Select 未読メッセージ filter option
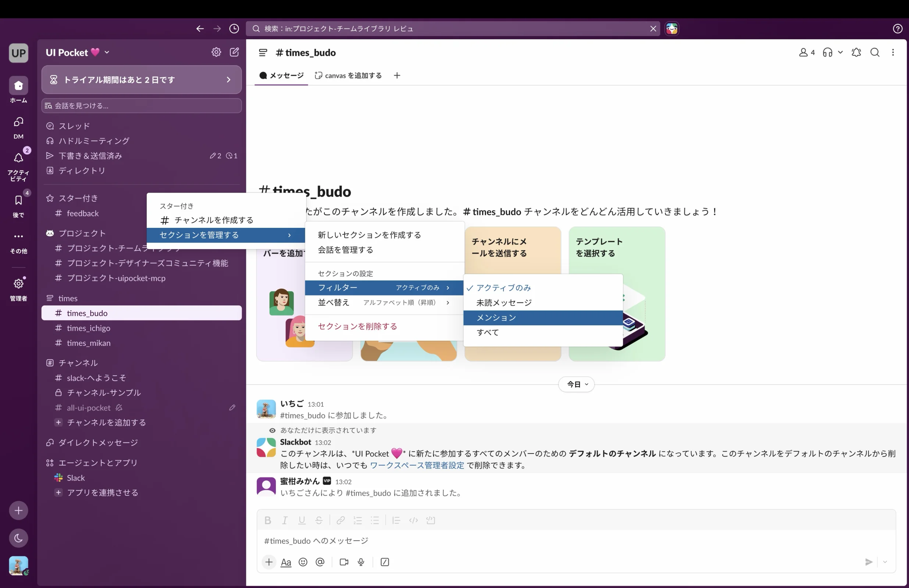The height and width of the screenshot is (588, 909). 543,302
